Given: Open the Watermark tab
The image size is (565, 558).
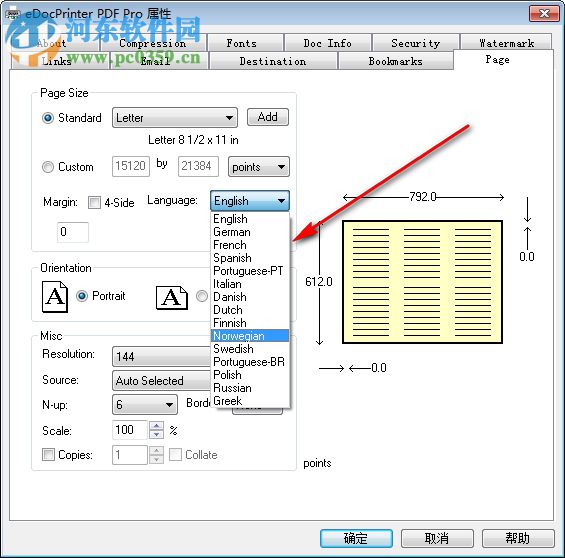Looking at the screenshot, I should click(506, 43).
